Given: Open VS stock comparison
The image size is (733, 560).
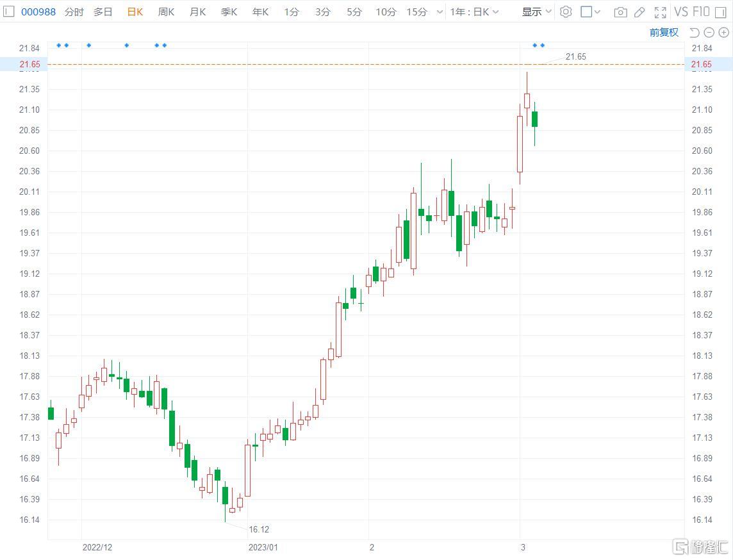Looking at the screenshot, I should pyautogui.click(x=680, y=12).
